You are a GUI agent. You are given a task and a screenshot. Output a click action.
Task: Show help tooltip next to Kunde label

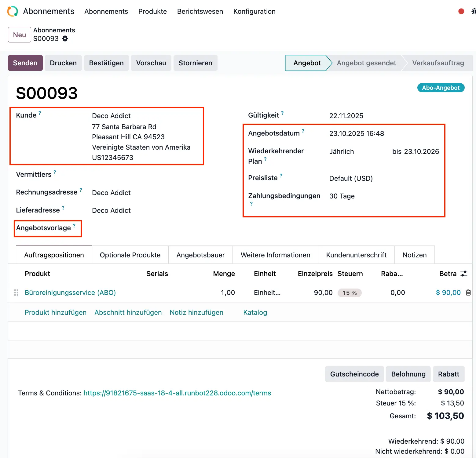point(40,113)
